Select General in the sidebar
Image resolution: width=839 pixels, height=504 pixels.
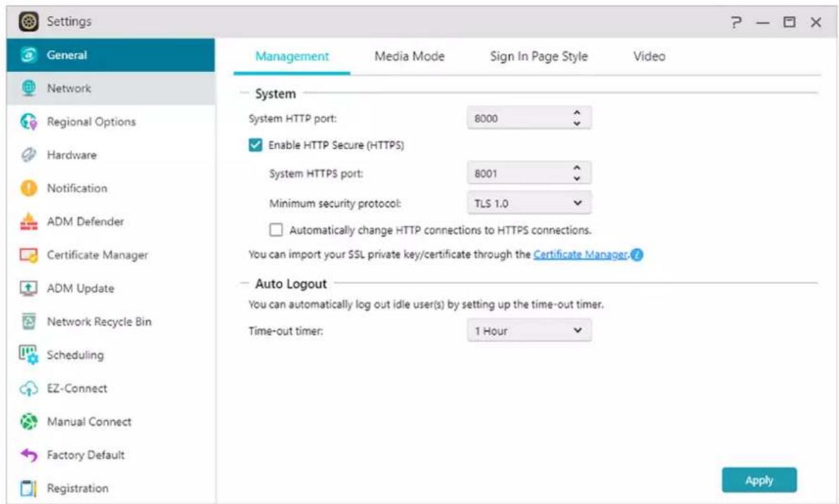pos(111,54)
